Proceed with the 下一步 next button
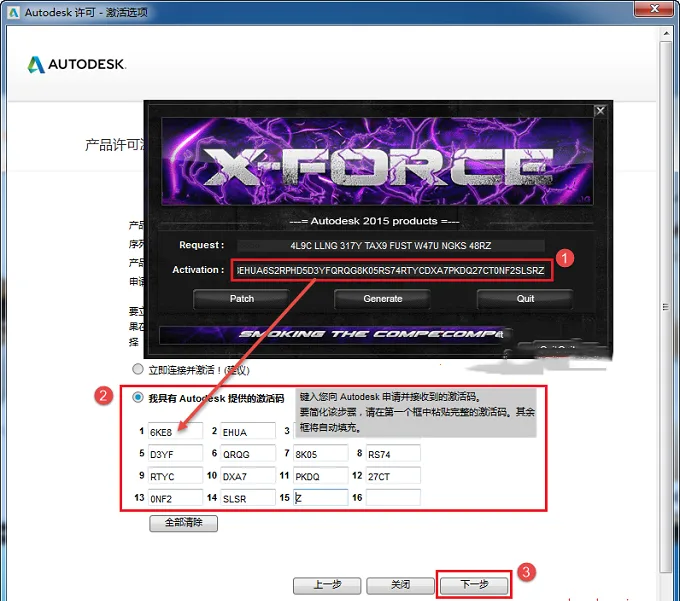The height and width of the screenshot is (601, 680). 474,585
